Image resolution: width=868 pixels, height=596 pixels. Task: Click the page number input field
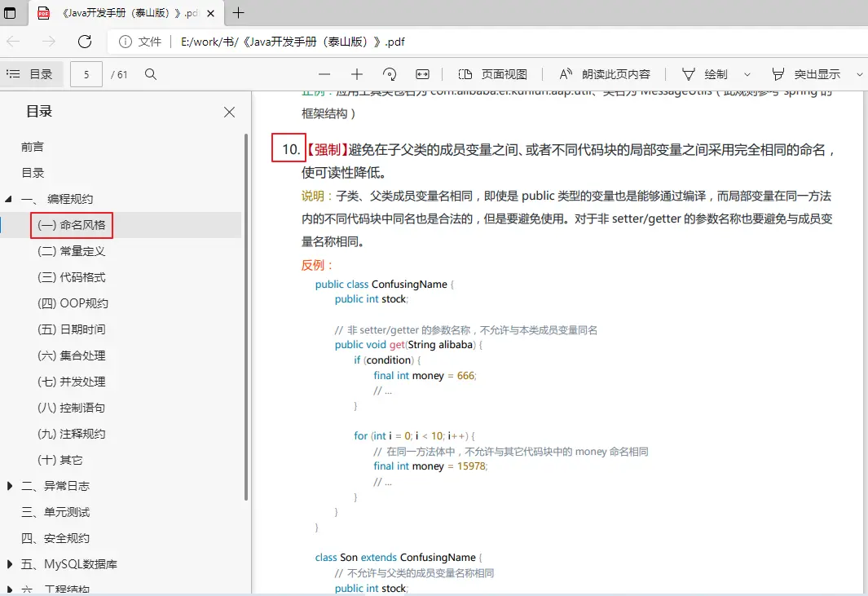(x=86, y=74)
